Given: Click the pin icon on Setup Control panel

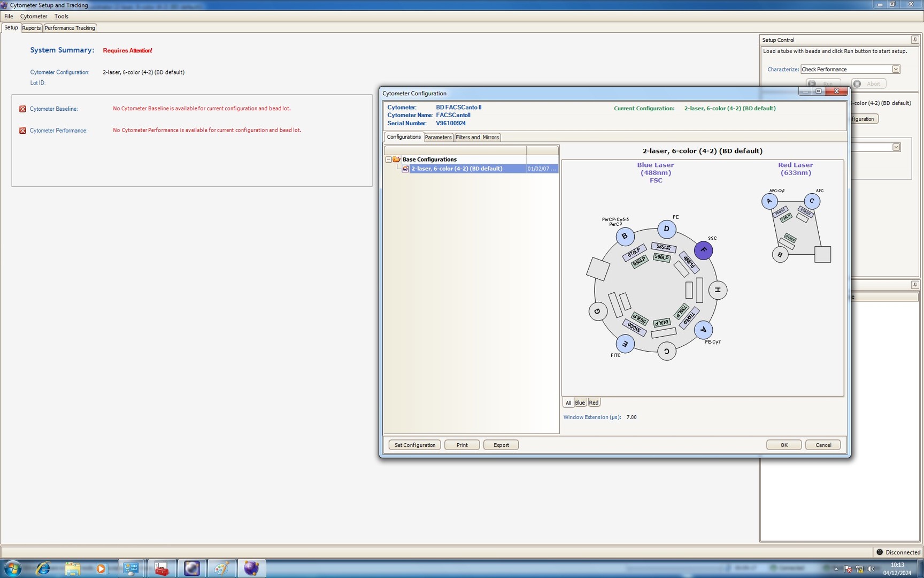Looking at the screenshot, I should [x=914, y=40].
